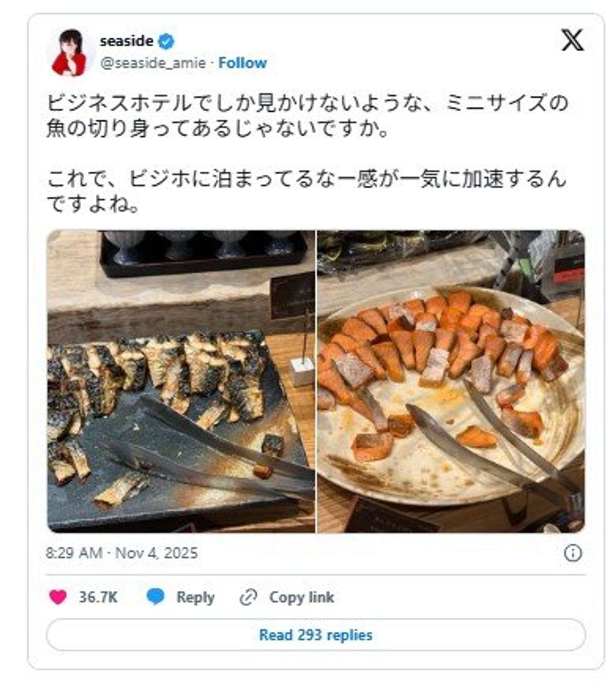This screenshot has width=616, height=684.
Task: Open Read 293 replies button
Action: 316,635
